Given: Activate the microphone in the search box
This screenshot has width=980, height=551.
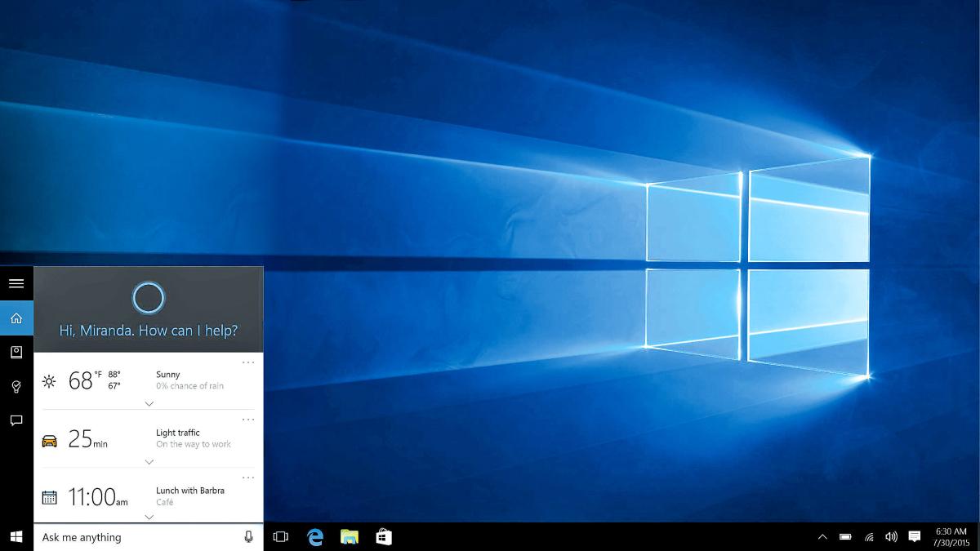Looking at the screenshot, I should click(249, 537).
